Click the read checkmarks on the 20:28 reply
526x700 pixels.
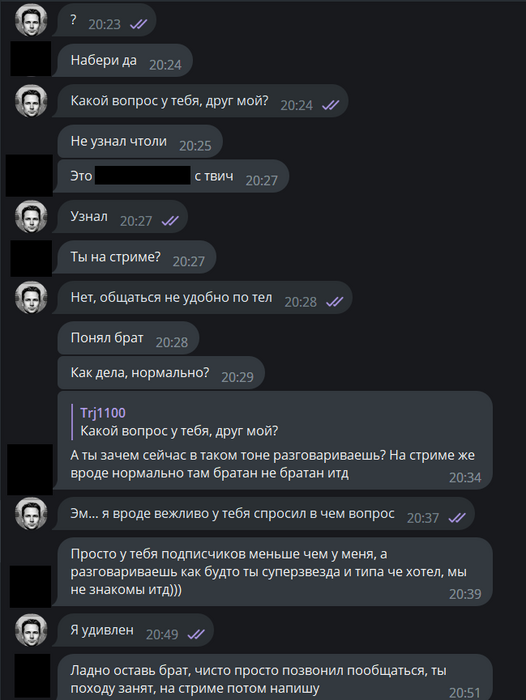tap(334, 302)
